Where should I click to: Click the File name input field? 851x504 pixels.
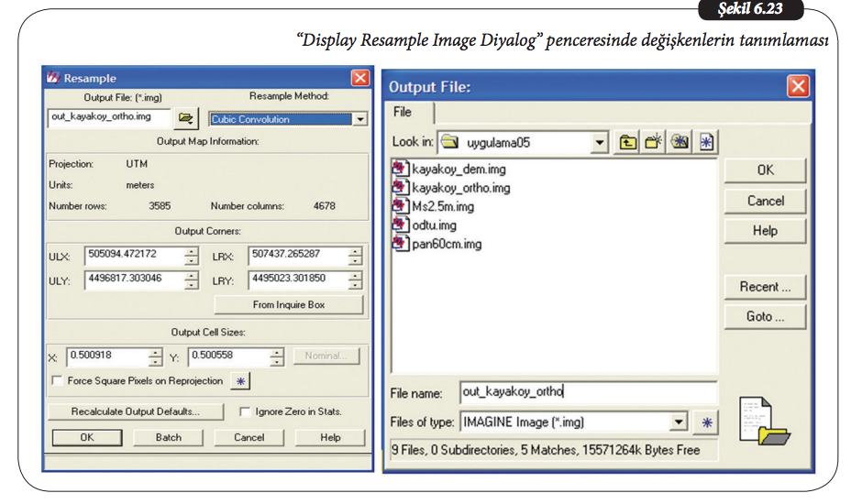(x=587, y=392)
